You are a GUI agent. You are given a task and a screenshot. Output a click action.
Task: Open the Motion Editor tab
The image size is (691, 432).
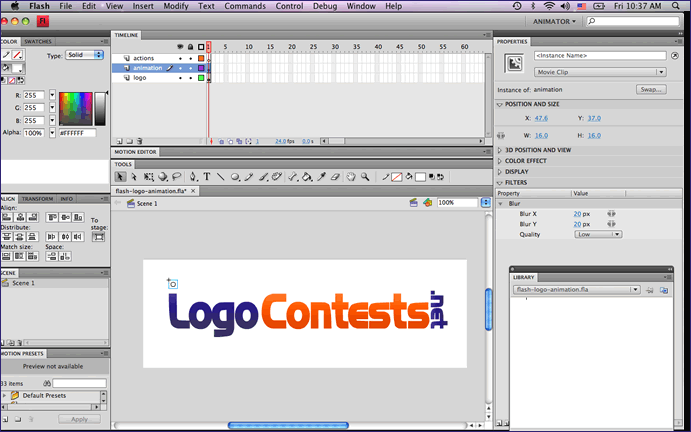[135, 152]
